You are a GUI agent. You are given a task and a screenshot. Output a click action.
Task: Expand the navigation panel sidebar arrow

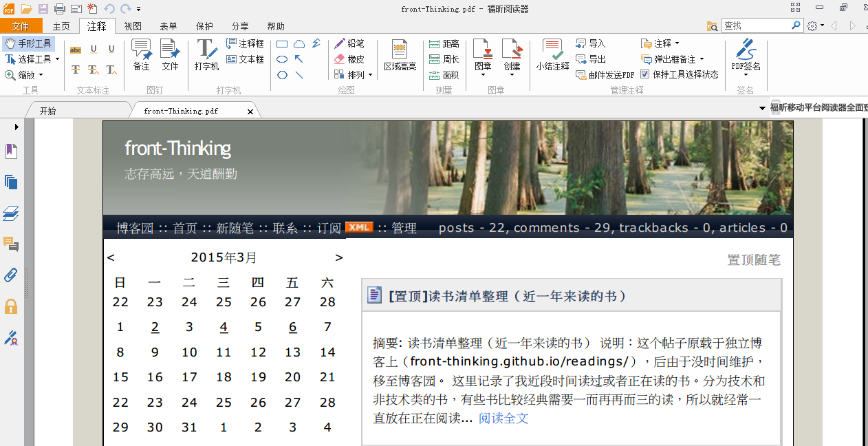click(x=17, y=127)
